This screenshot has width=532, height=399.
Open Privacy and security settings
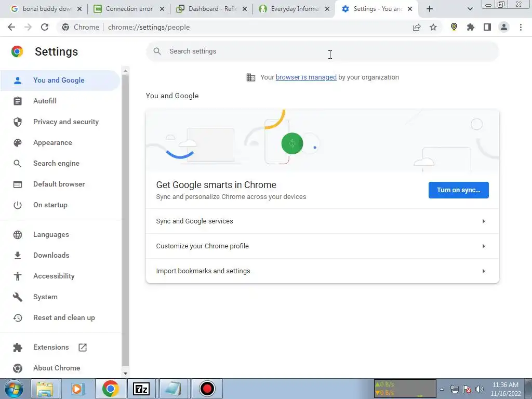coord(60,122)
